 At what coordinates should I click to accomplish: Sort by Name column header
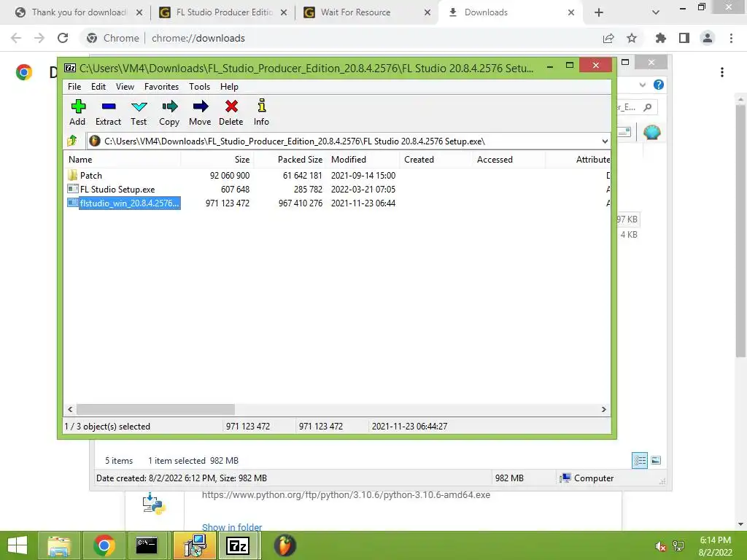click(122, 160)
